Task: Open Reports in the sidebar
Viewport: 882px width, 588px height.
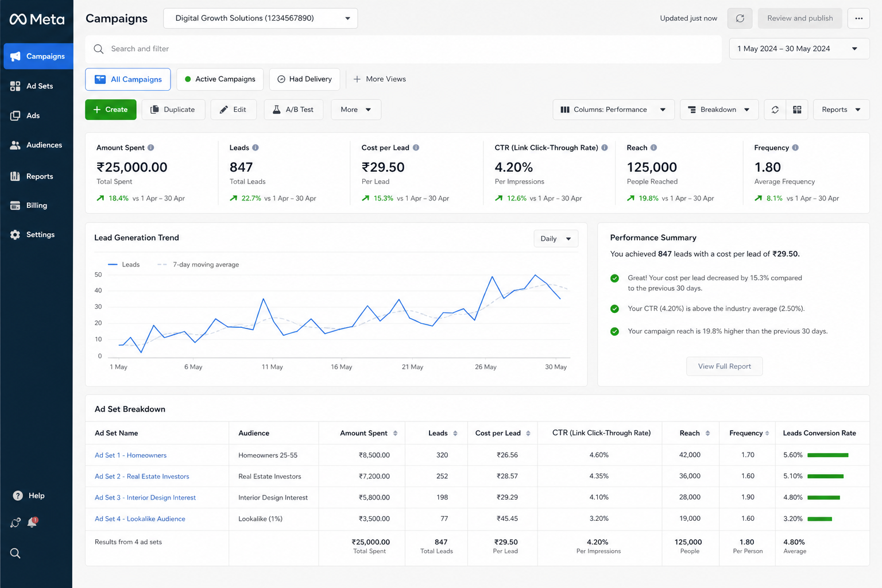Action: [x=32, y=176]
